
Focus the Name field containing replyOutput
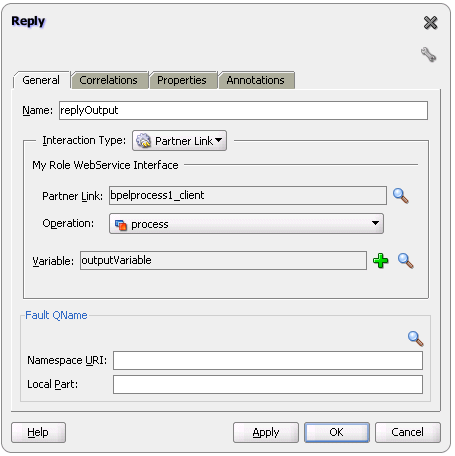(x=243, y=110)
